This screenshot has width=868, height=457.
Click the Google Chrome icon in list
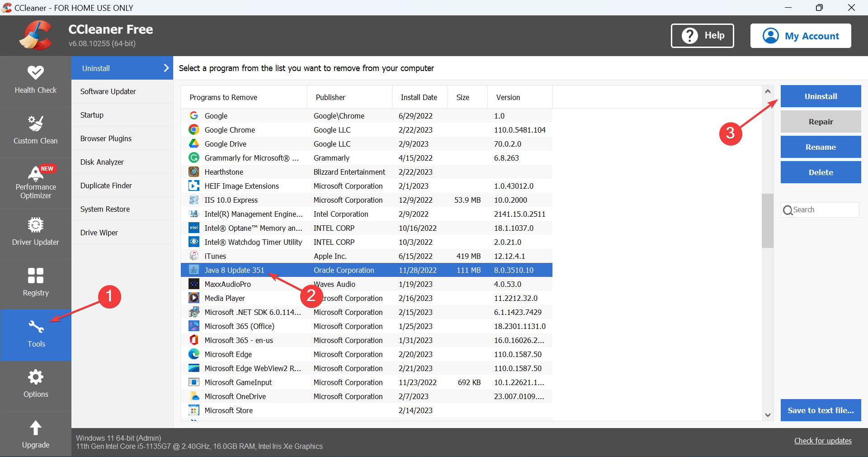click(194, 130)
